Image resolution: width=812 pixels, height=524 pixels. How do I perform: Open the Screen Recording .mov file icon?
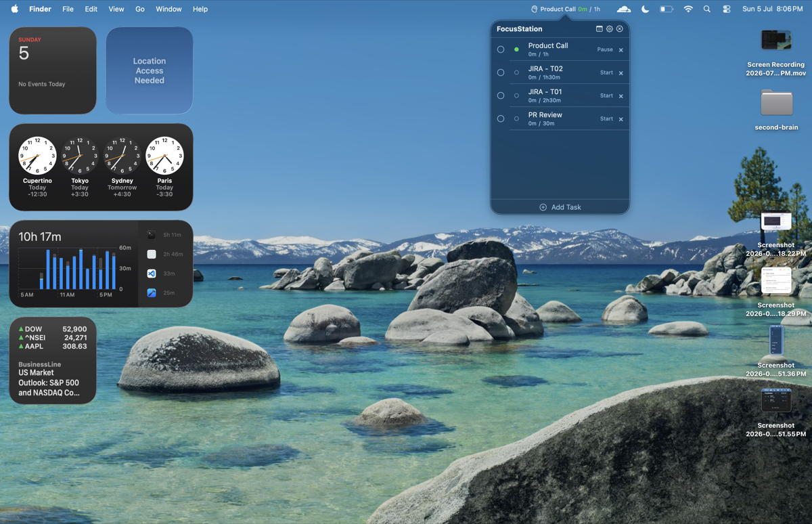[x=776, y=40]
